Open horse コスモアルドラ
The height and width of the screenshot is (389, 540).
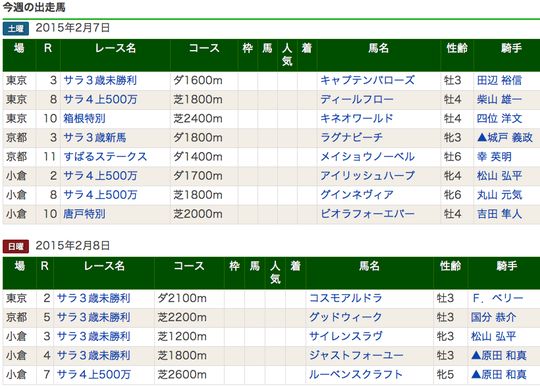pyautogui.click(x=345, y=298)
